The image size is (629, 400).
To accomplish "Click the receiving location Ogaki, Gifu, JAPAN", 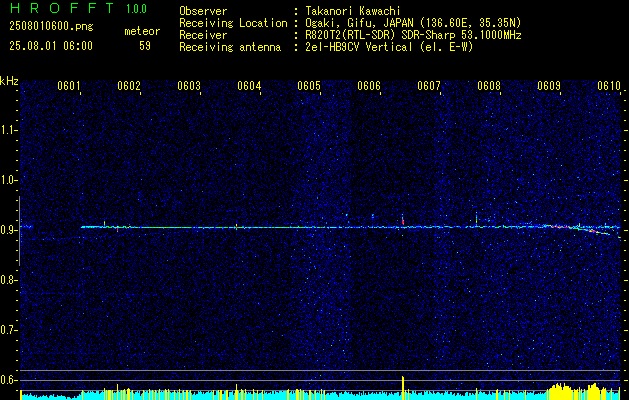I will click(359, 23).
